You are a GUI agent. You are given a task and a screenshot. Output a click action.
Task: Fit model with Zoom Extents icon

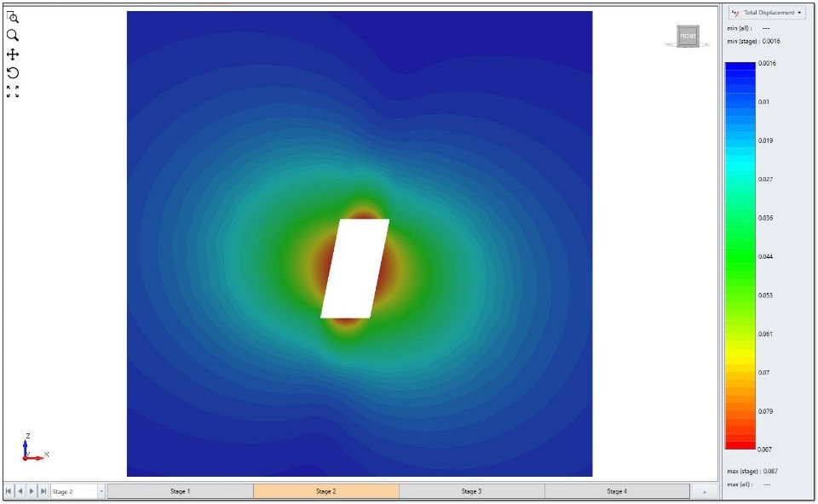[x=13, y=91]
